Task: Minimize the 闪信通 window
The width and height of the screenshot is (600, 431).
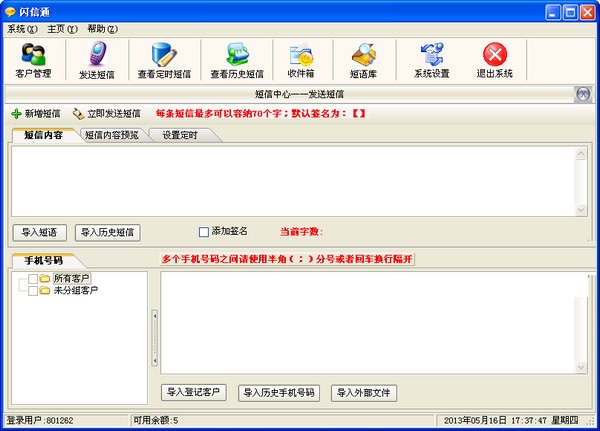Action: [x=552, y=12]
